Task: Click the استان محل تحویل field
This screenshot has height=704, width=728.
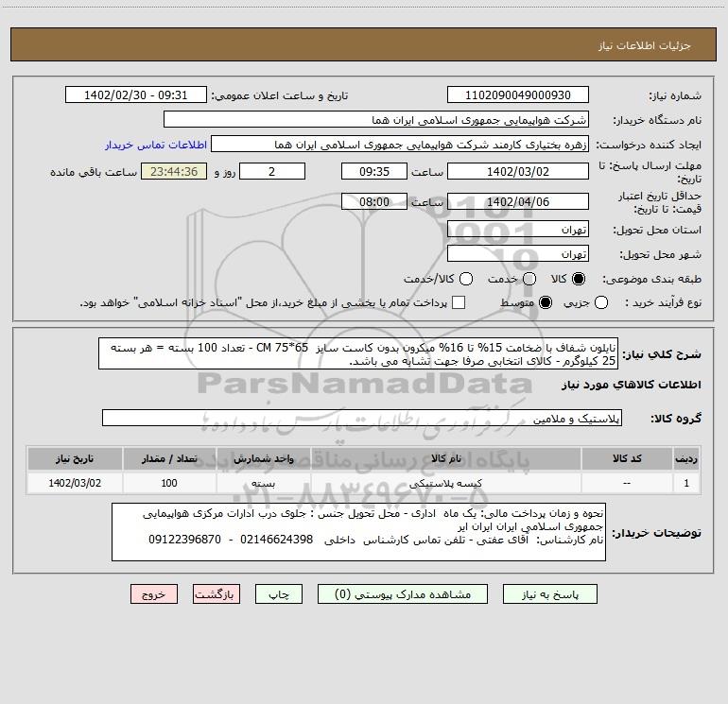Action: point(517,230)
